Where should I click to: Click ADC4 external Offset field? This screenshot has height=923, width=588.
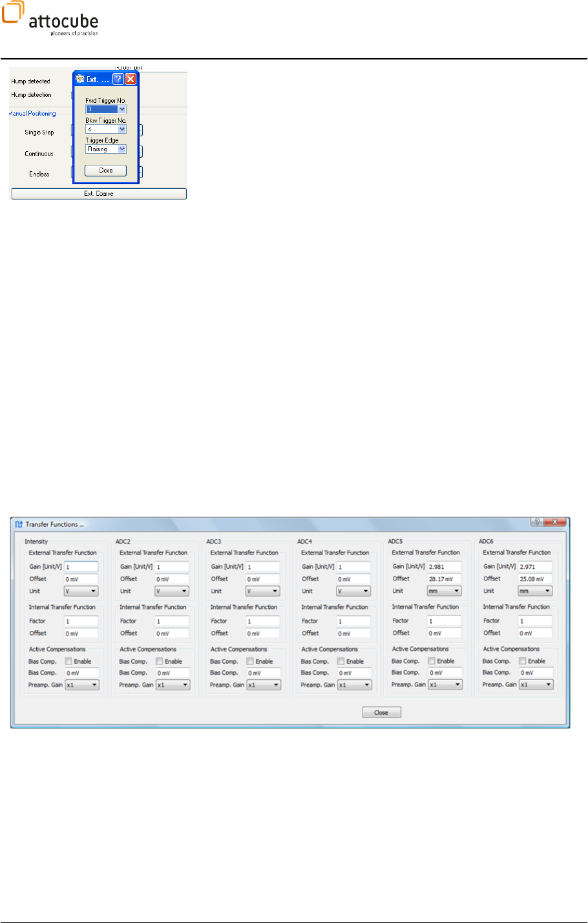tap(353, 578)
